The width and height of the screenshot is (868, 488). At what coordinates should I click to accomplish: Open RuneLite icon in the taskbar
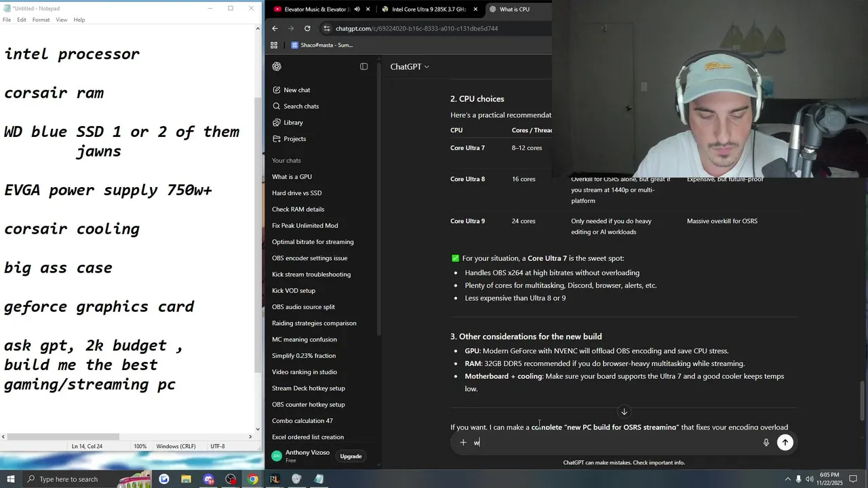[x=275, y=479]
